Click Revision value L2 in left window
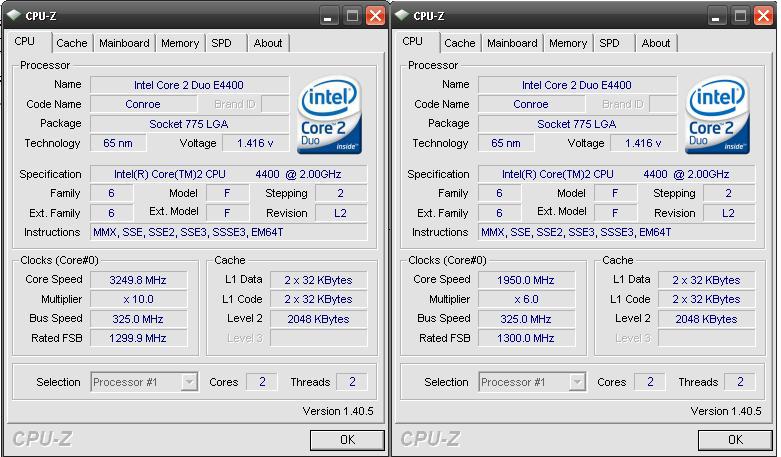 (341, 213)
